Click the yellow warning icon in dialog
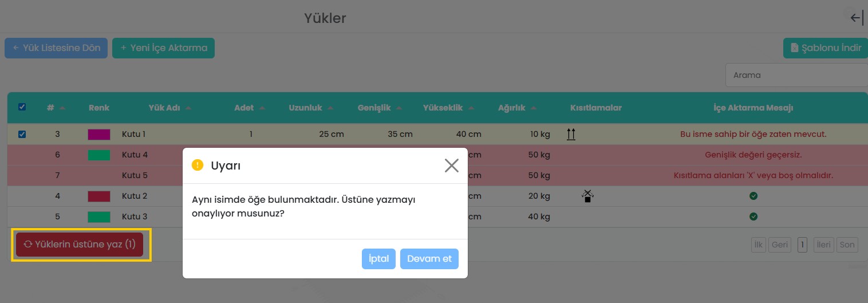Viewport: 868px width, 303px height. (198, 166)
